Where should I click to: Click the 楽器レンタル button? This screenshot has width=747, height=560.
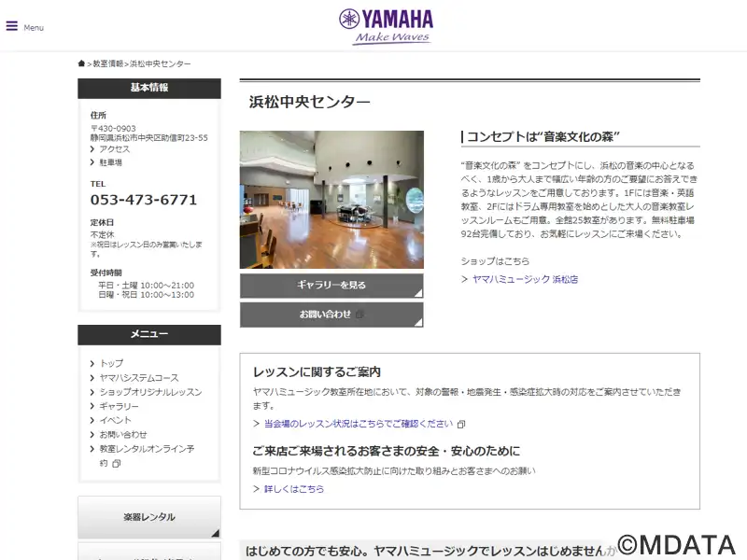click(x=149, y=517)
